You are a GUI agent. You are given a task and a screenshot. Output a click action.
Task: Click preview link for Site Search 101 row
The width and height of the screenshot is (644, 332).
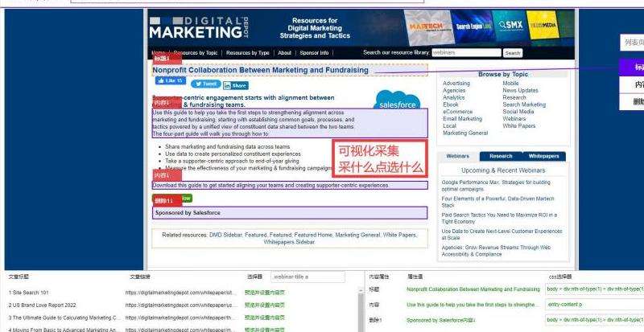pos(265,293)
